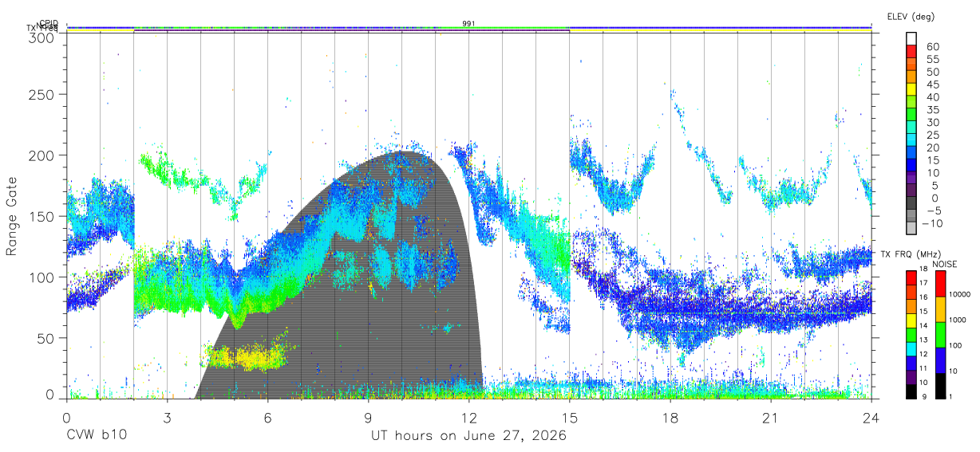Screen dimensions: 980x452
Task: Click the red 17–18 MHz TX FRQ swatch
Action: [911, 278]
